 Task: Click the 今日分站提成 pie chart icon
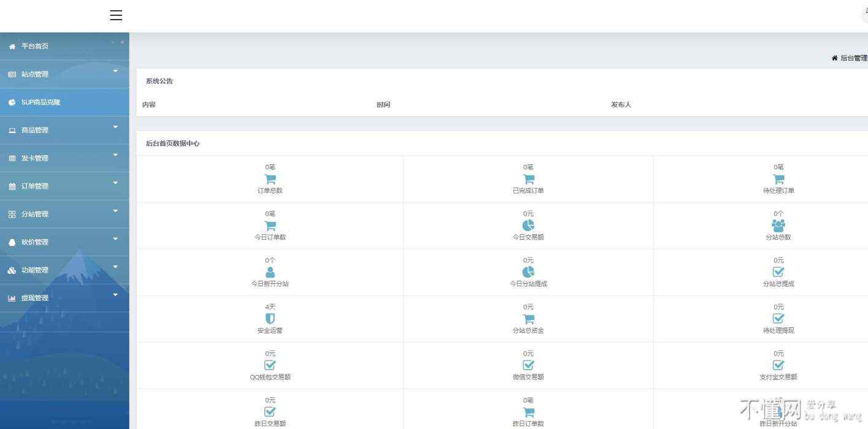[528, 272]
